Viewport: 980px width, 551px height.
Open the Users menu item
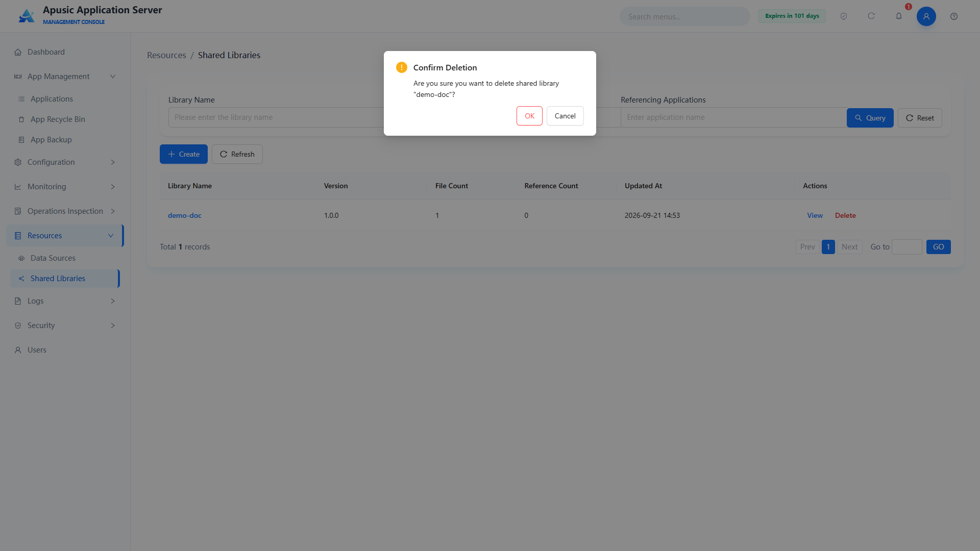click(x=65, y=350)
